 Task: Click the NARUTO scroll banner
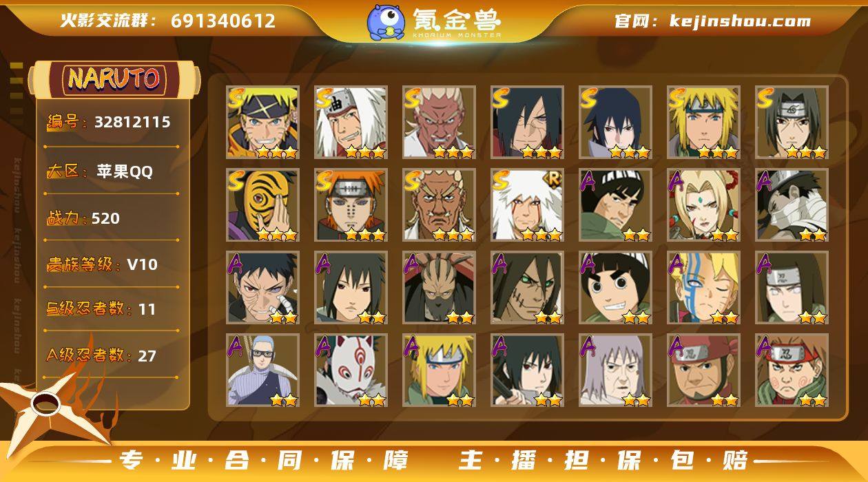115,79
